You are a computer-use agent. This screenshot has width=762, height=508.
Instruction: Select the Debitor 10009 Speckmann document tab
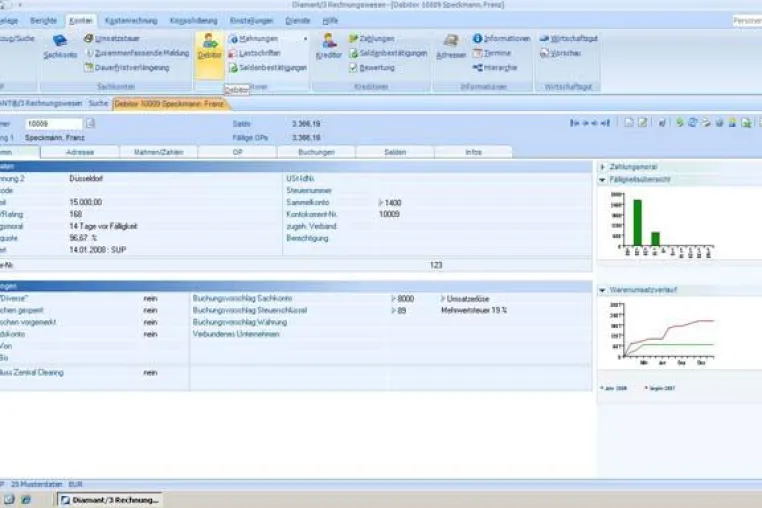pos(170,104)
